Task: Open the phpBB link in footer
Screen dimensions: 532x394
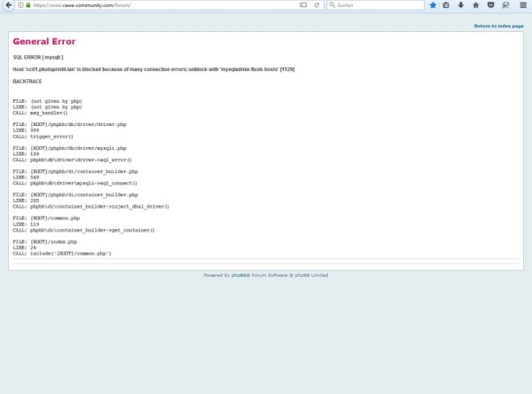Action: [x=239, y=275]
